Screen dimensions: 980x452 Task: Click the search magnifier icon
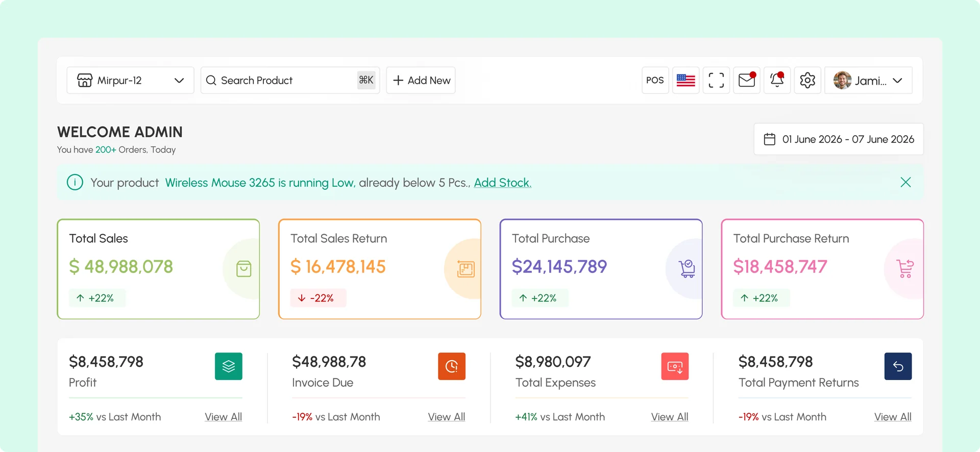click(211, 80)
